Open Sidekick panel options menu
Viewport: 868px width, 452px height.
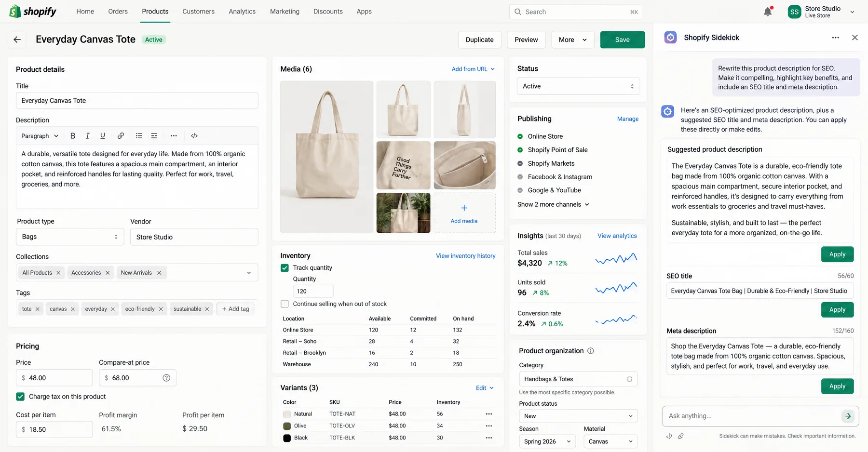click(836, 38)
